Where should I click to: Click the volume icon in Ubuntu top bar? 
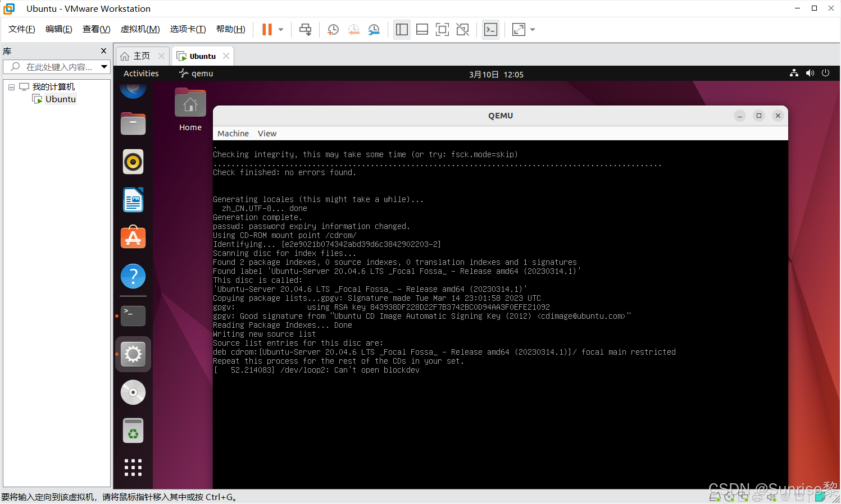click(810, 73)
